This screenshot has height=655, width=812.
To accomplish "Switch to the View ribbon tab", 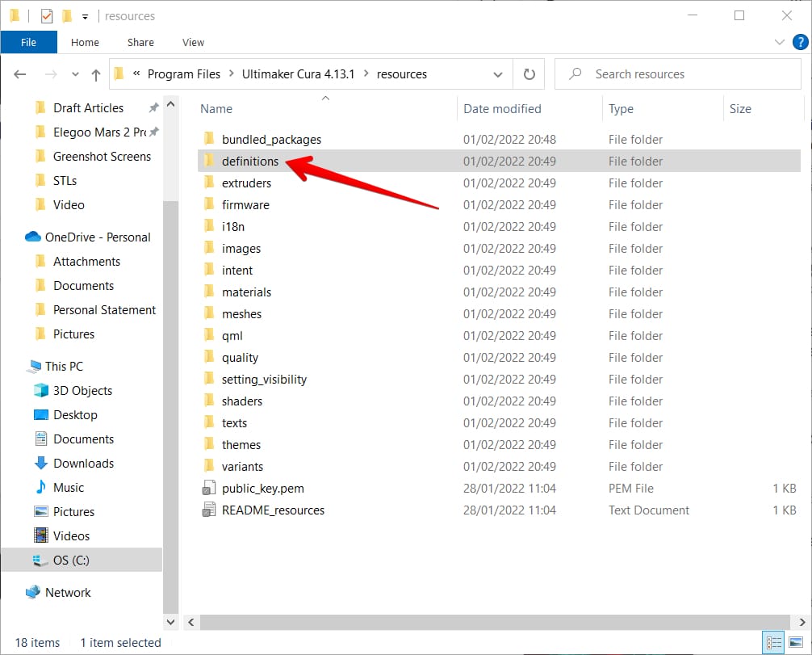I will (193, 42).
